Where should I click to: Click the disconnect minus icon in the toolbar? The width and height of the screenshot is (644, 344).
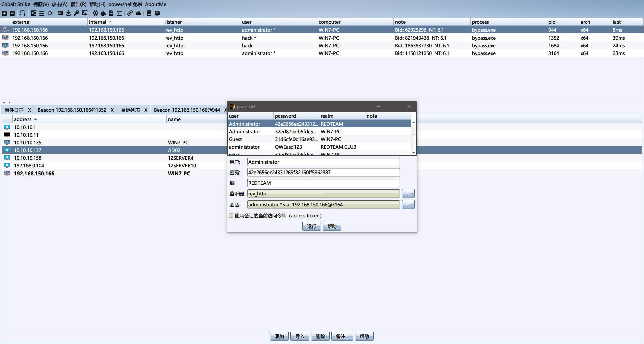click(x=12, y=13)
